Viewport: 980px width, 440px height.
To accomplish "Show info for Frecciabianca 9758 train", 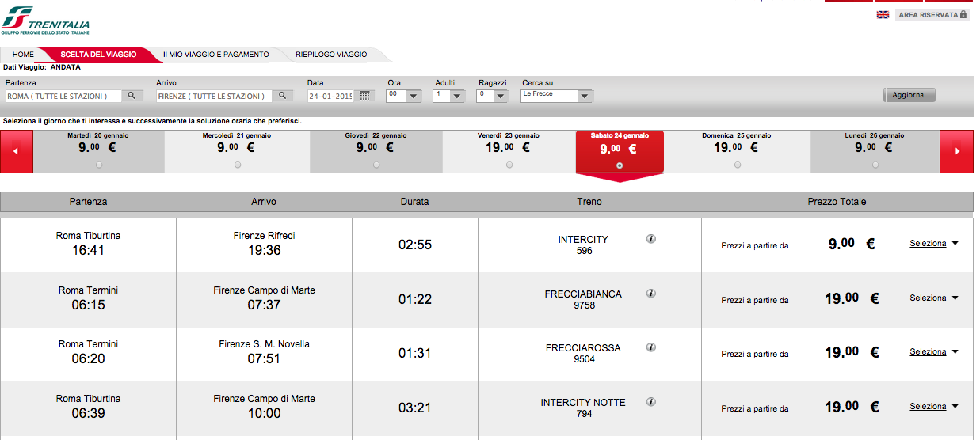I will 651,294.
